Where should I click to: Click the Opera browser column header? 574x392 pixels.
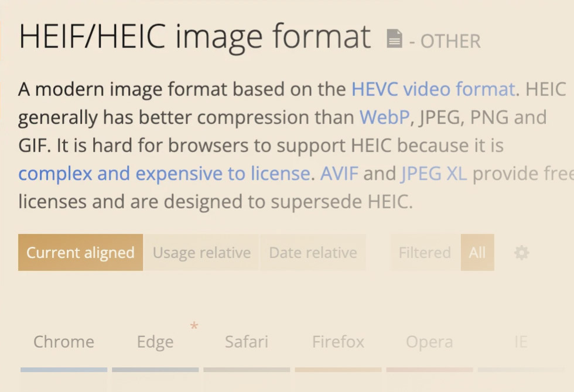click(429, 342)
